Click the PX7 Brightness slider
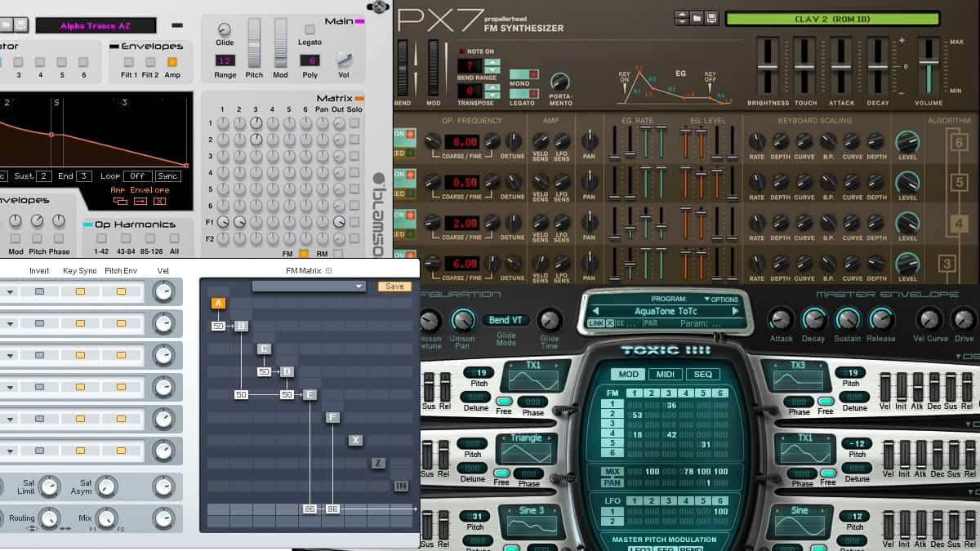Screen dimensions: 980x551 click(767, 66)
